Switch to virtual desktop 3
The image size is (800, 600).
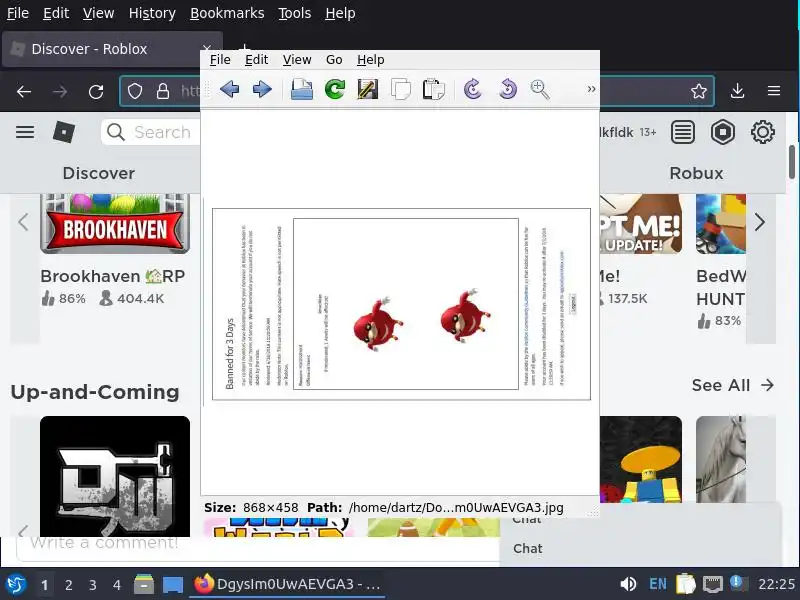pos(92,585)
